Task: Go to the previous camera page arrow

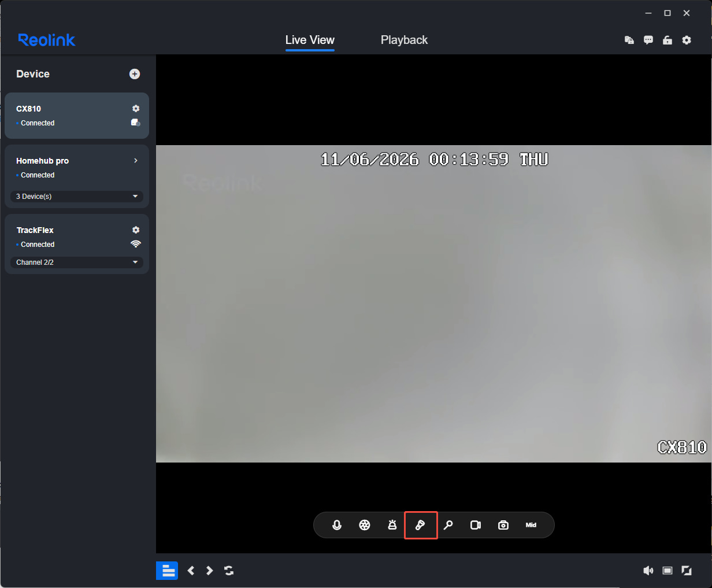Action: 191,571
